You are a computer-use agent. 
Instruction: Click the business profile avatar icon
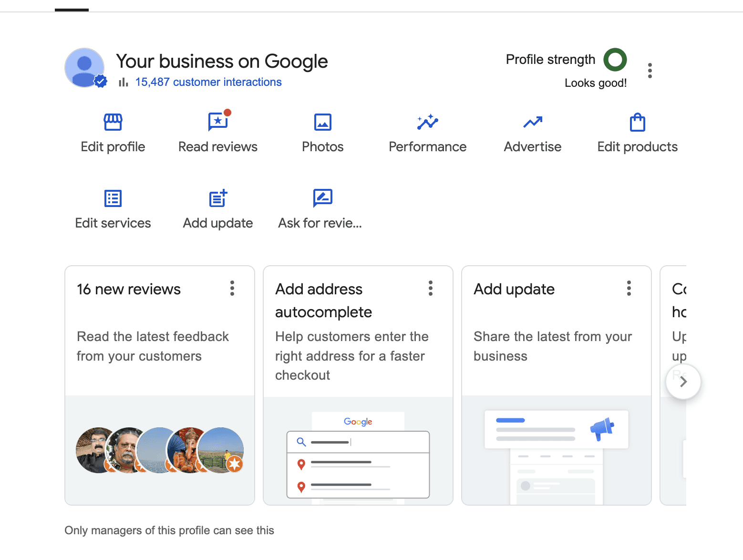tap(85, 68)
